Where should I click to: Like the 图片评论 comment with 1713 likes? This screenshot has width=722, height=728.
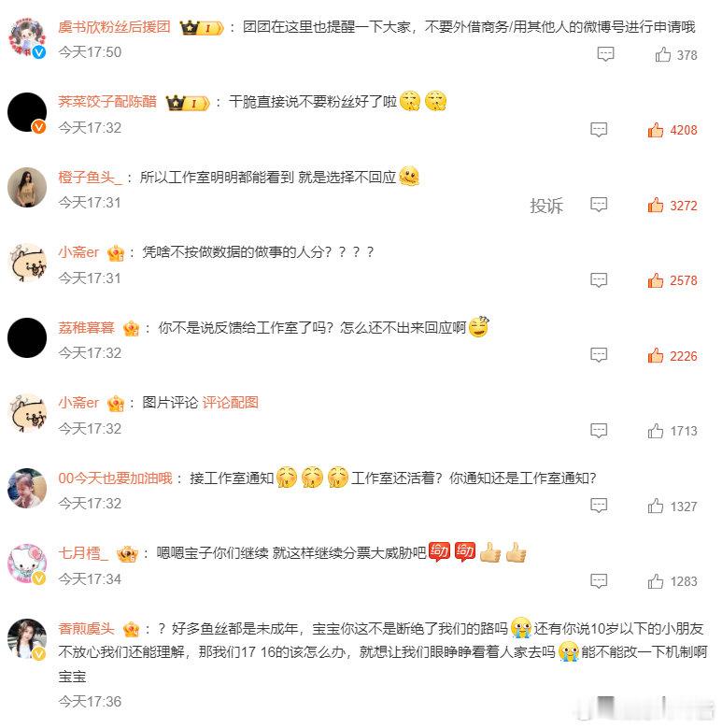(x=655, y=431)
